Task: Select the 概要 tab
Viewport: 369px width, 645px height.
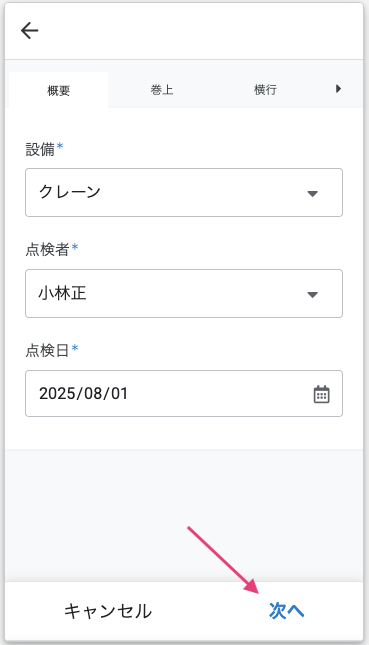Action: (58, 90)
